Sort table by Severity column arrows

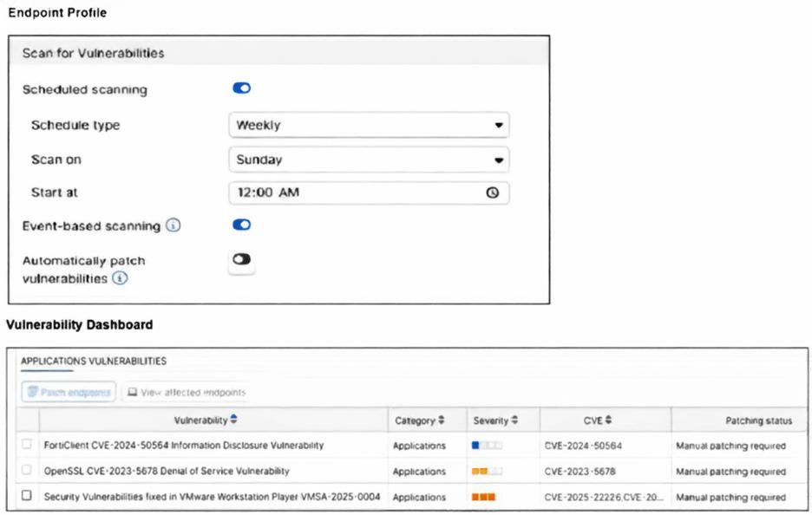click(514, 420)
